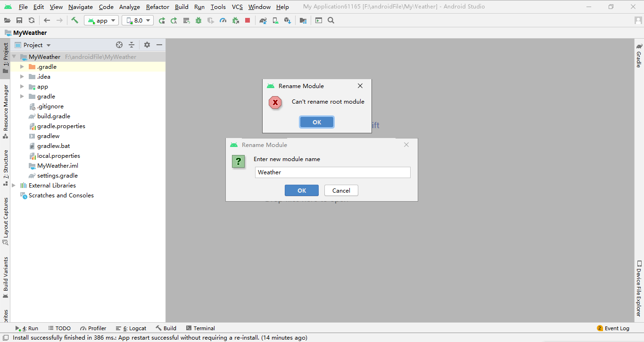Open the Device File Explorer tab
Viewport: 644px width, 342px height.
tap(639, 288)
